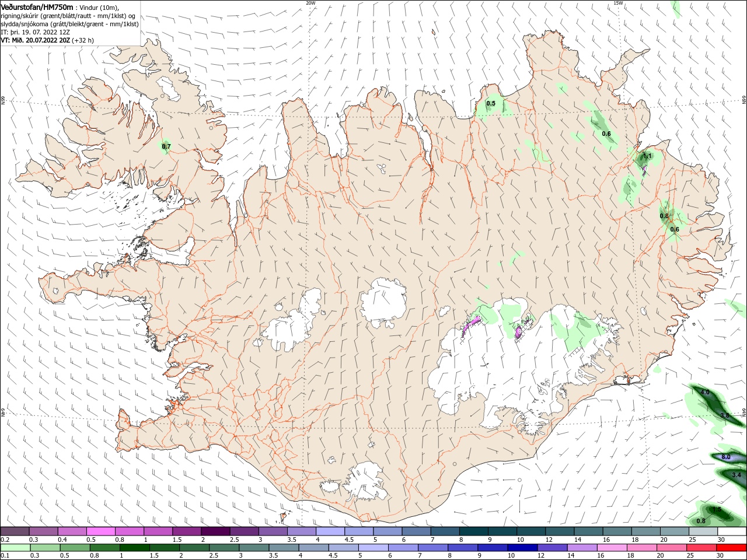
Task: Click the 0.7 precipitation value in the Westfjords
Action: point(166,146)
